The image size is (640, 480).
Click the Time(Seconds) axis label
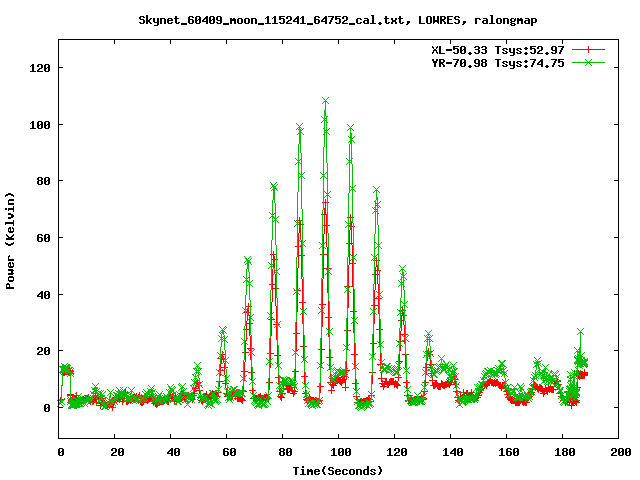[x=338, y=471]
